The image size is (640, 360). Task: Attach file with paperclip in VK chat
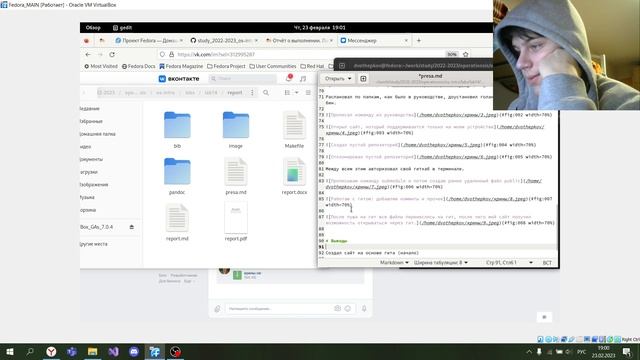point(217,309)
